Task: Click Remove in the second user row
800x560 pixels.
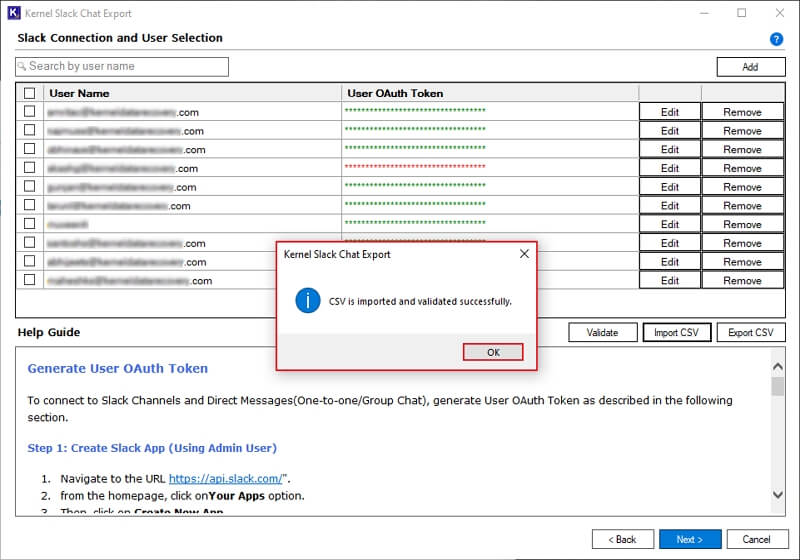Action: coord(742,131)
